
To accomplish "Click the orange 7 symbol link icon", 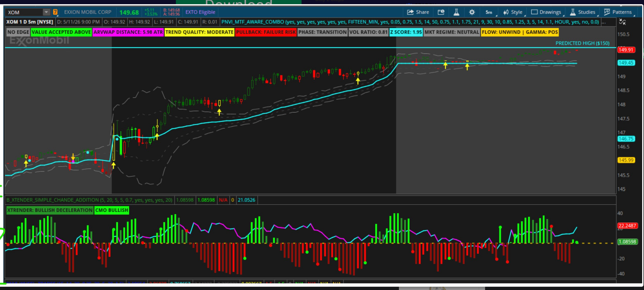I will coord(55,12).
